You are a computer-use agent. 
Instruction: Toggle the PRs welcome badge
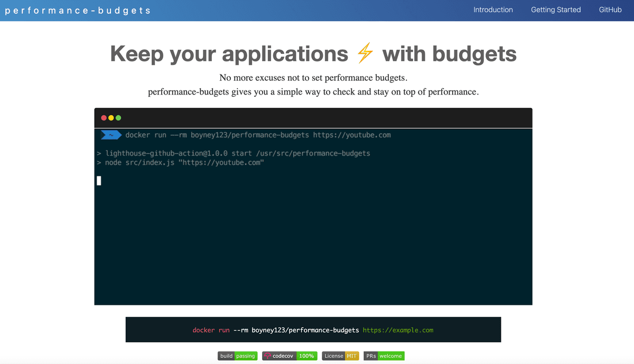(384, 356)
